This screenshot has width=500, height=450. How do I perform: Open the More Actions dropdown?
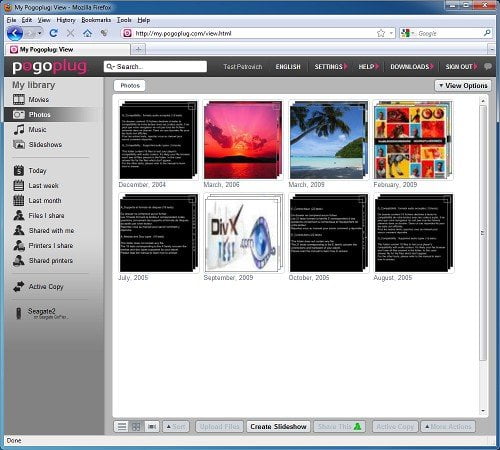coord(448,427)
